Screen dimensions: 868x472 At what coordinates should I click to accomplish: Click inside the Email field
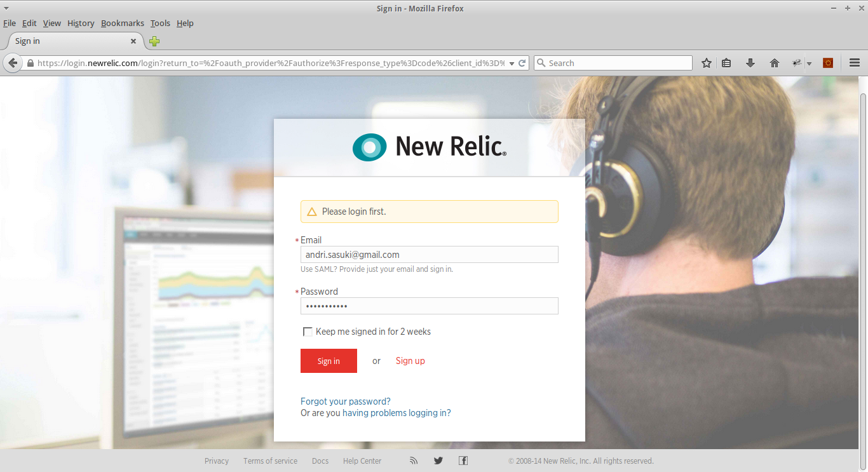(429, 254)
